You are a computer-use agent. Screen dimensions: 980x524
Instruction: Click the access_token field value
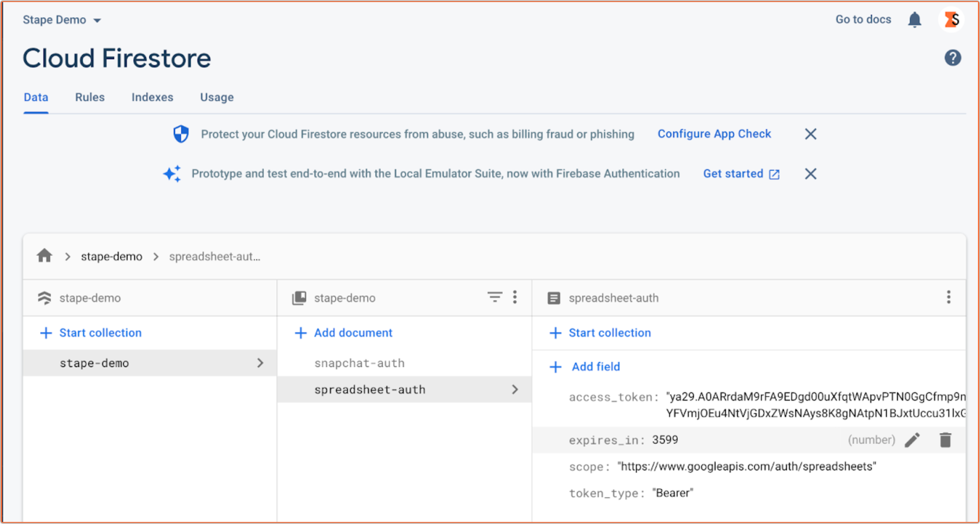click(815, 405)
